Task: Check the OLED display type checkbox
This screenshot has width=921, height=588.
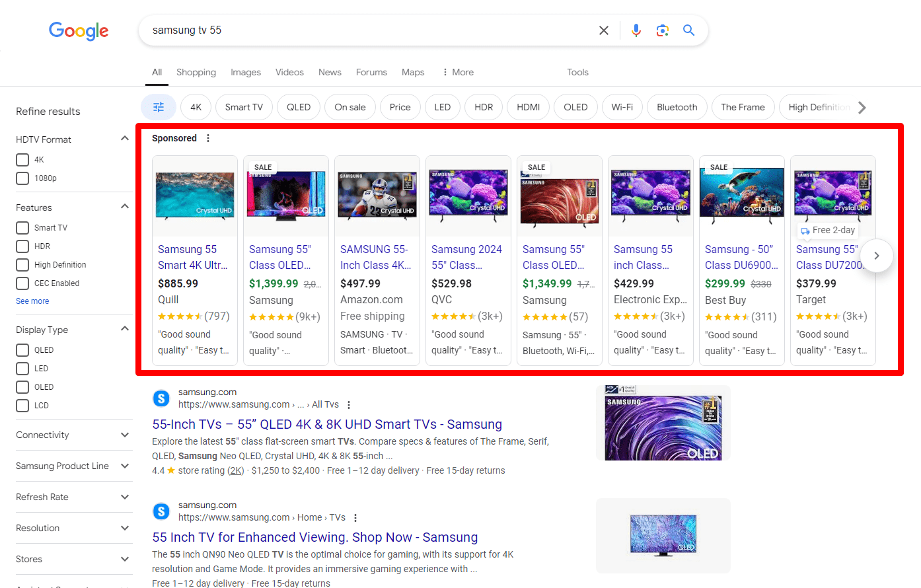Action: [x=22, y=386]
